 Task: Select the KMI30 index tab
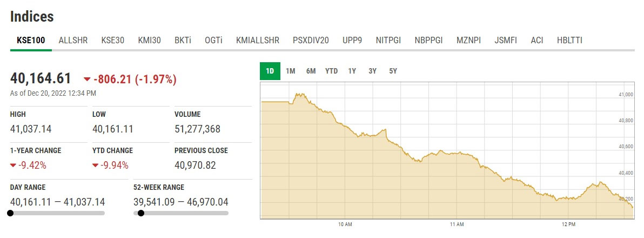pyautogui.click(x=150, y=41)
